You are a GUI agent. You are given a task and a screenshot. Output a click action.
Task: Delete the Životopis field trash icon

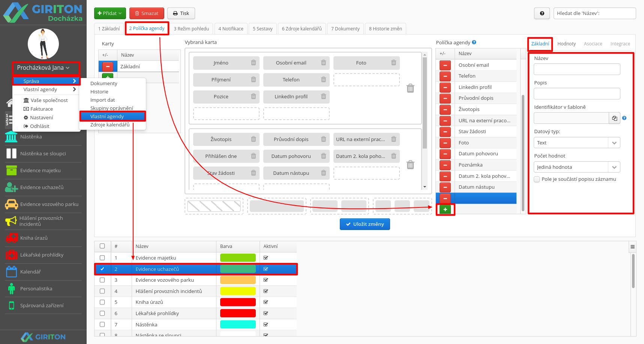click(x=254, y=139)
